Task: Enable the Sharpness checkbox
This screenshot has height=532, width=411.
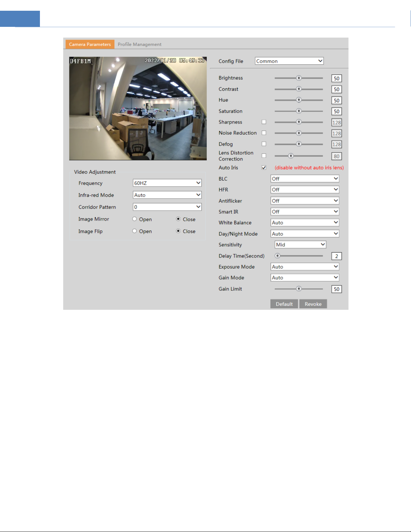Action: [264, 122]
